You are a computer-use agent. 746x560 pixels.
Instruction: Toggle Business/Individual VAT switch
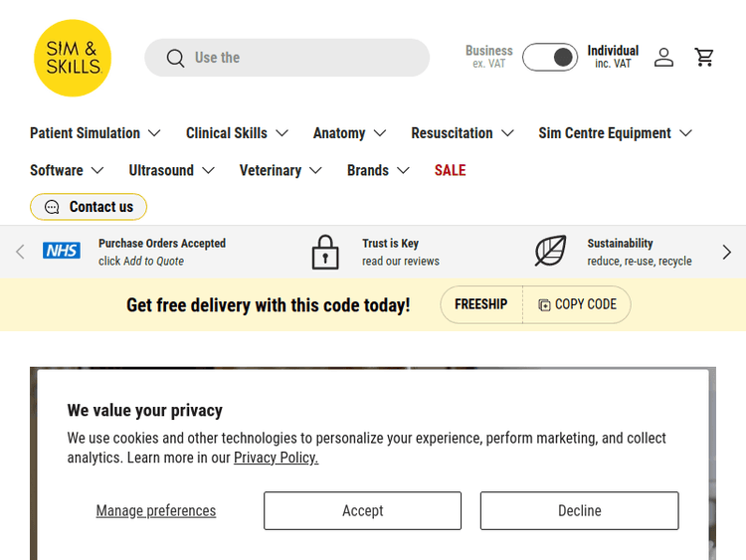pos(550,58)
